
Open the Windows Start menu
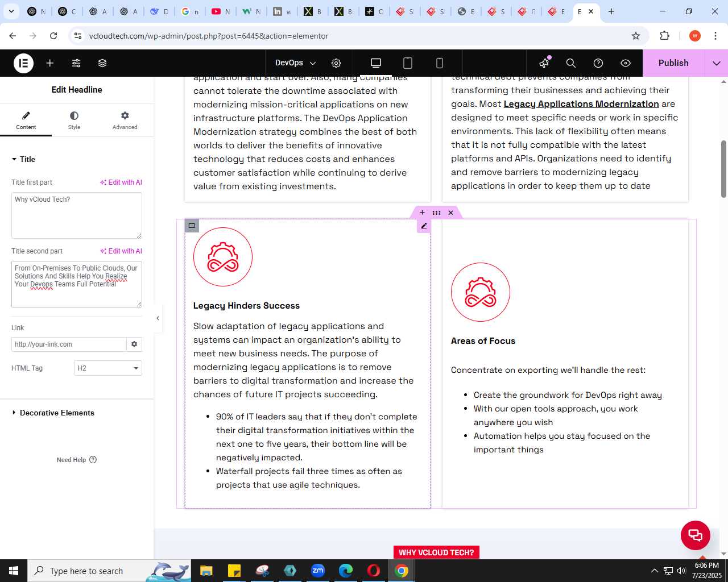(x=14, y=571)
